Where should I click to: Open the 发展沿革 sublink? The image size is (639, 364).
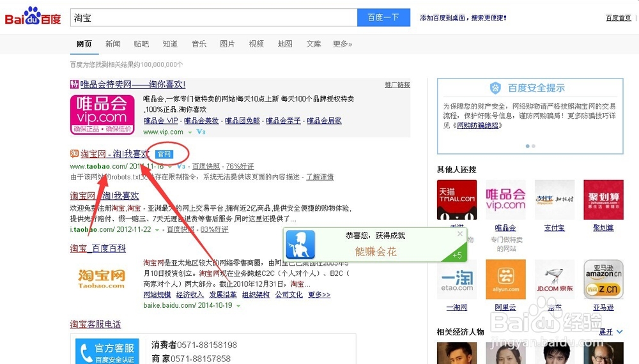223,294
